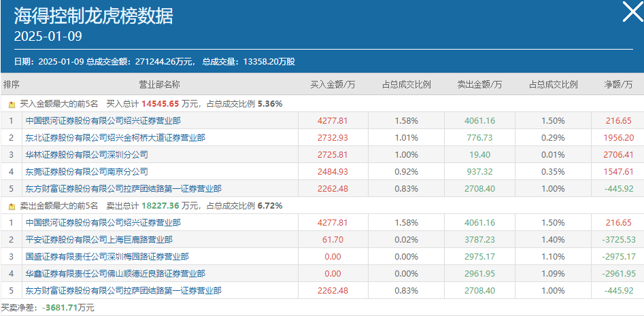Select the percentage cell 0.29%
The image size is (644, 316).
click(x=553, y=138)
